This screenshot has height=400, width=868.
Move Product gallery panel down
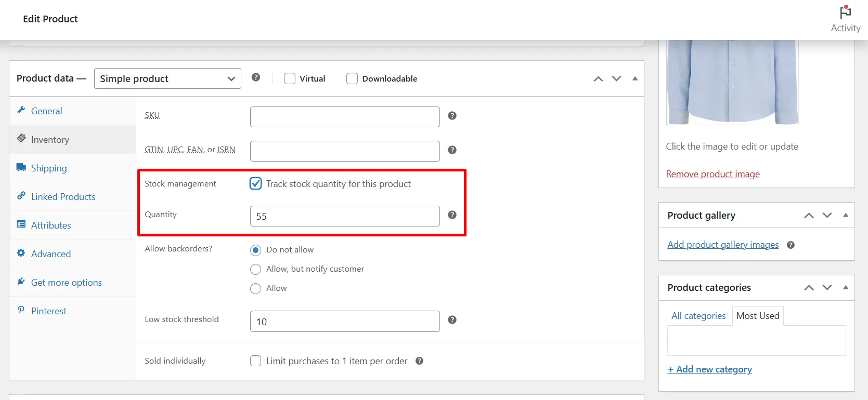[827, 216]
